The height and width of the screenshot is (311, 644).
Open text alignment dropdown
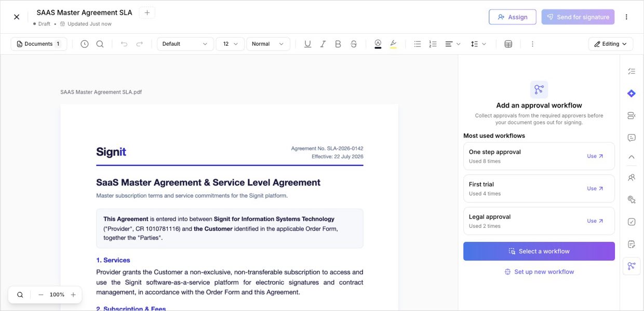click(x=453, y=44)
